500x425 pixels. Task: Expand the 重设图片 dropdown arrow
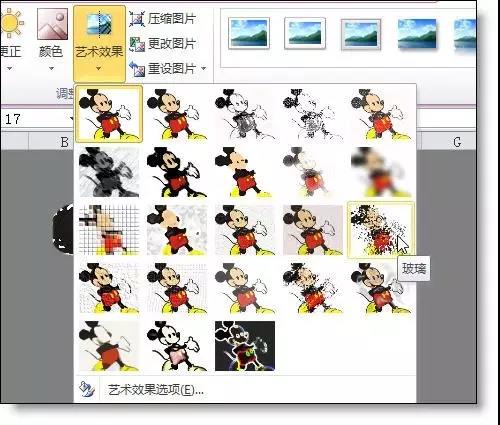click(x=203, y=69)
